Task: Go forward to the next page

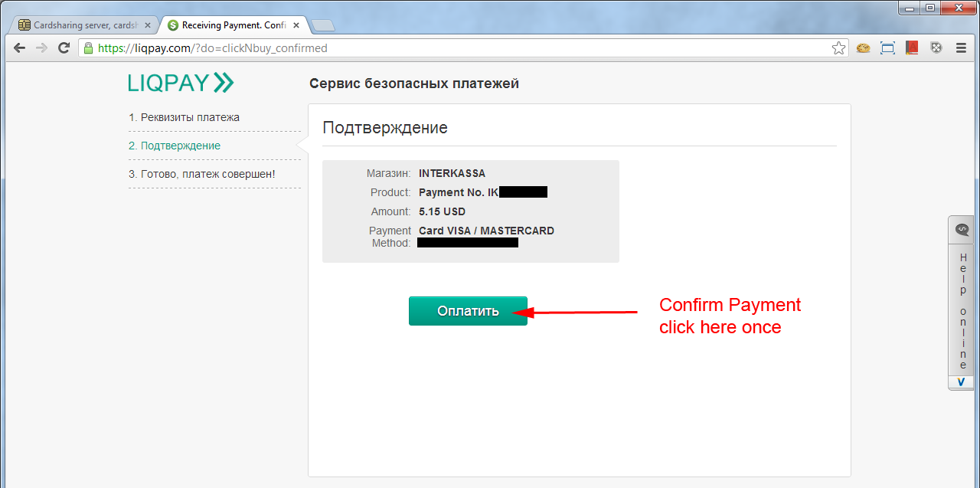Action: pos(41,47)
